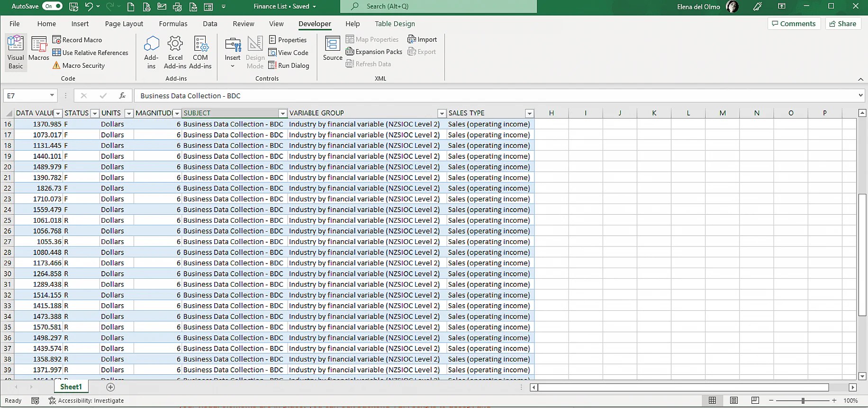Screen dimensions: 868x408
Task: Switch to Normal view
Action: point(712,400)
